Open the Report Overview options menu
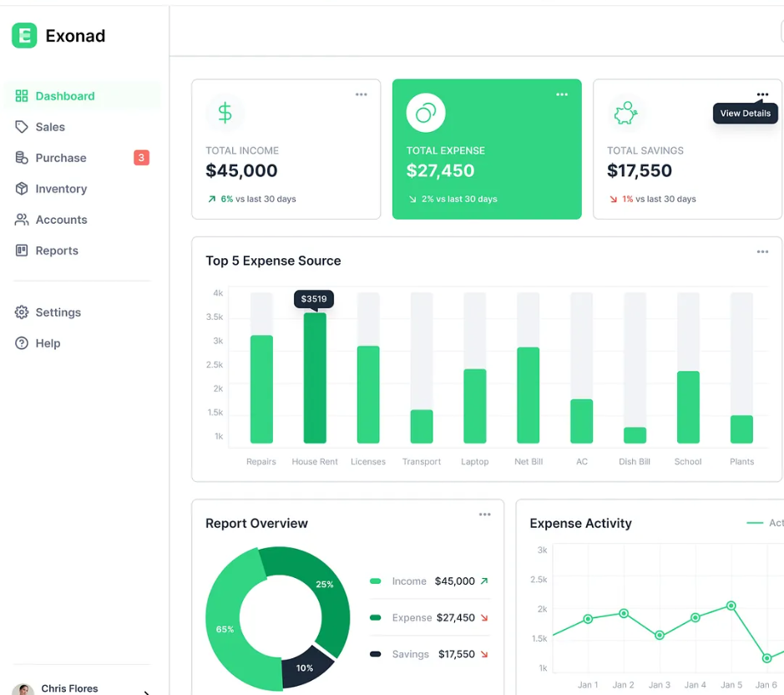784x695 pixels. (484, 514)
